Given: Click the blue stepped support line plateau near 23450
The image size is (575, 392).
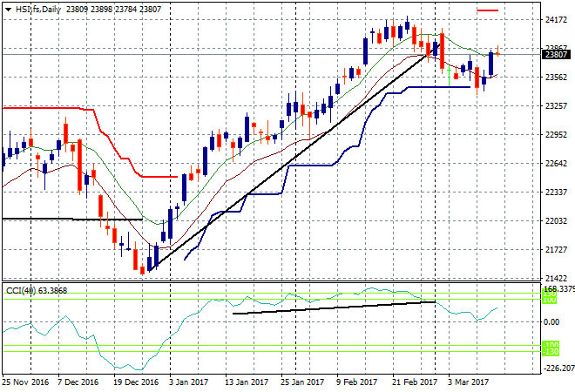Looking at the screenshot, I should pyautogui.click(x=439, y=87).
